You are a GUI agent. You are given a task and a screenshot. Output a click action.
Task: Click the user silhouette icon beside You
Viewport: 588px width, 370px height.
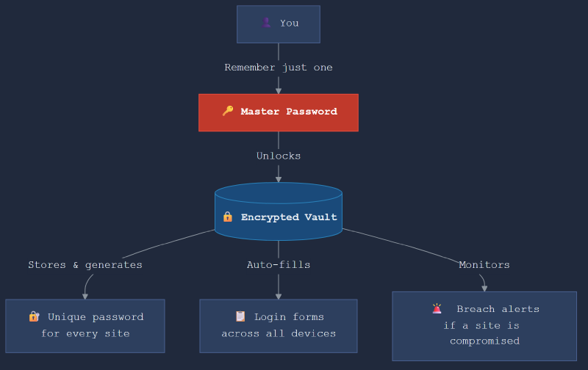(x=266, y=23)
